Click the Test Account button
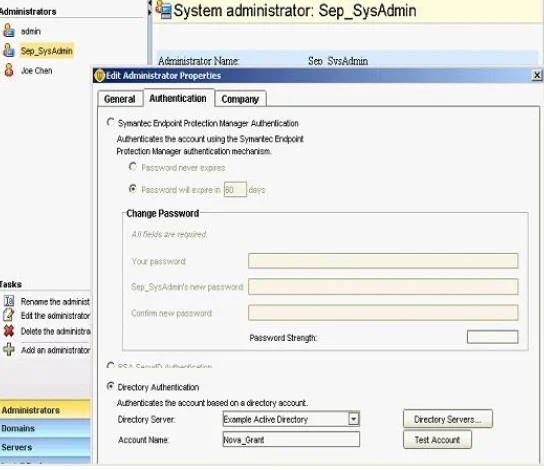This screenshot has height=470, width=544. (437, 440)
